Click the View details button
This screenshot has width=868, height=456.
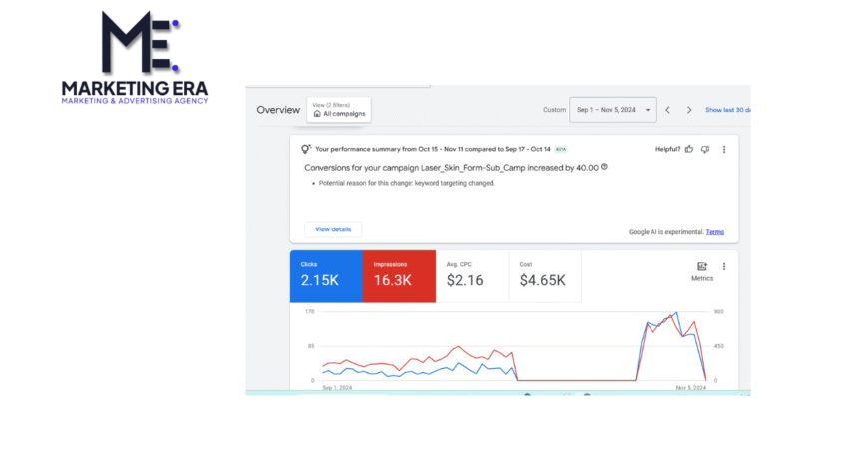333,229
